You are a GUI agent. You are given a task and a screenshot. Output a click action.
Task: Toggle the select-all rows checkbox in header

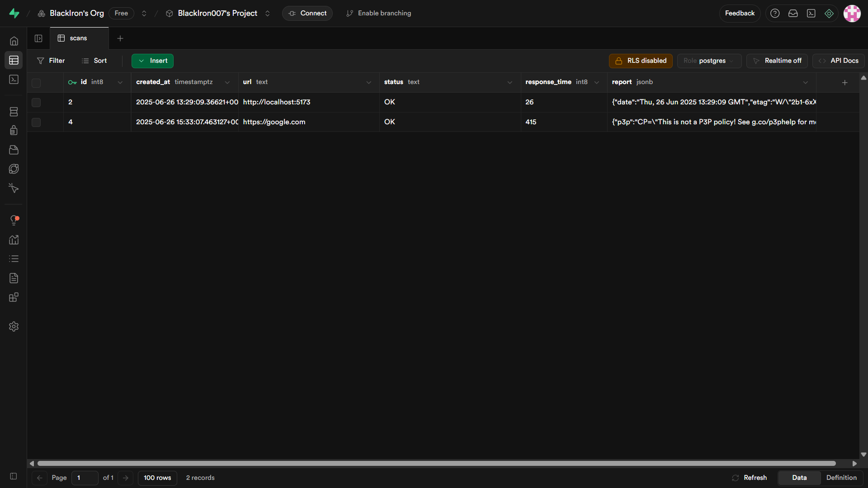click(x=36, y=83)
